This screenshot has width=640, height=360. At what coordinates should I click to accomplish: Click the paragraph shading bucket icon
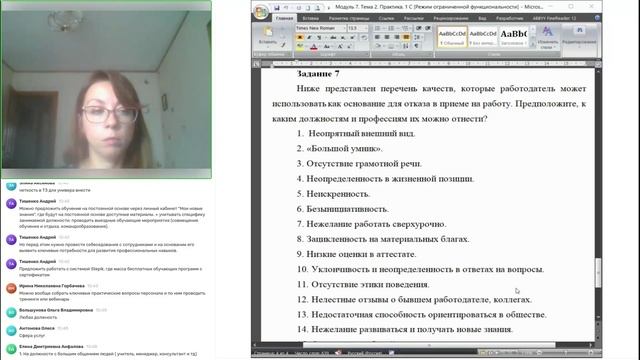pos(378,46)
